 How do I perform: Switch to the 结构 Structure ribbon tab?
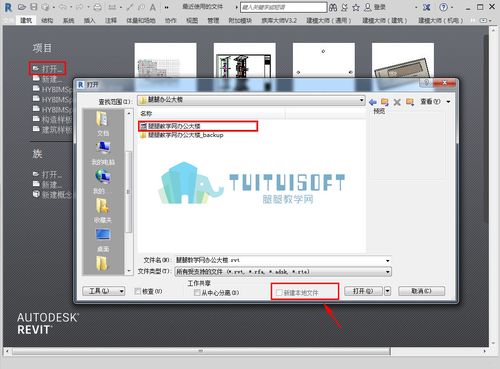[x=47, y=21]
